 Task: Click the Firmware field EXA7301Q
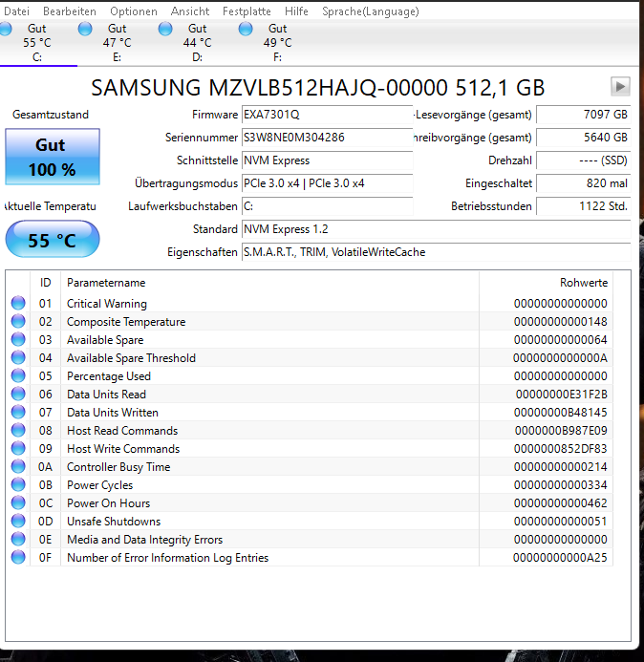328,115
